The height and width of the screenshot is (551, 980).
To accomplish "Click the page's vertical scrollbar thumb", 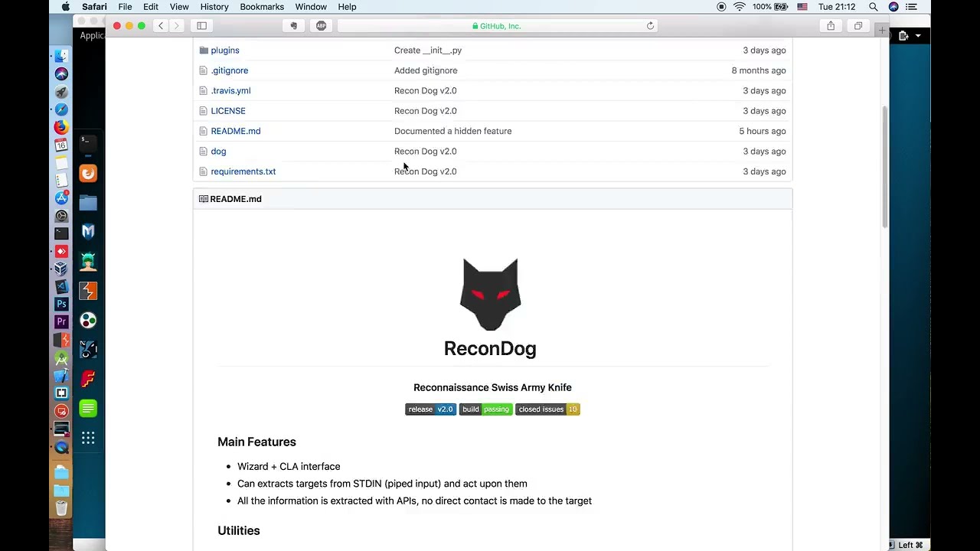I will click(x=885, y=167).
